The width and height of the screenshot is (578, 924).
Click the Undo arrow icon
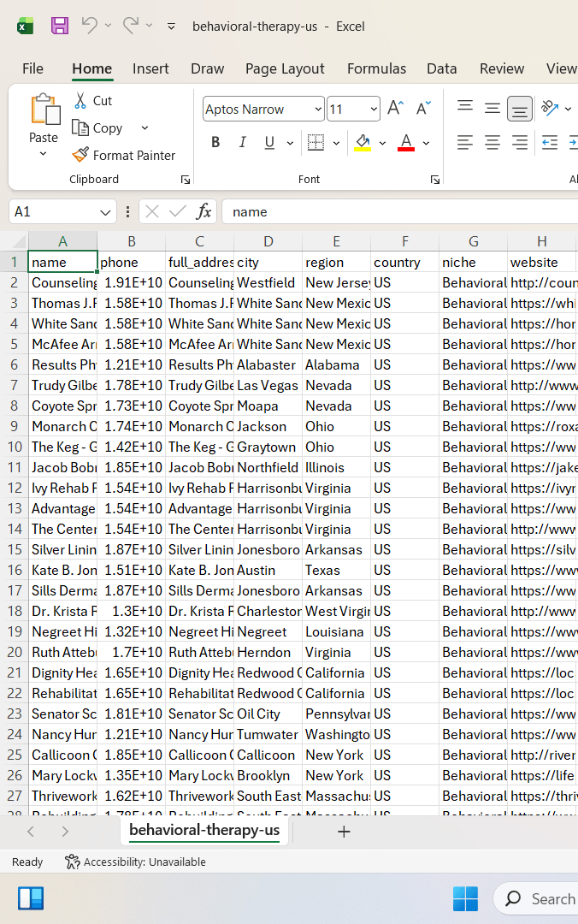click(x=89, y=26)
